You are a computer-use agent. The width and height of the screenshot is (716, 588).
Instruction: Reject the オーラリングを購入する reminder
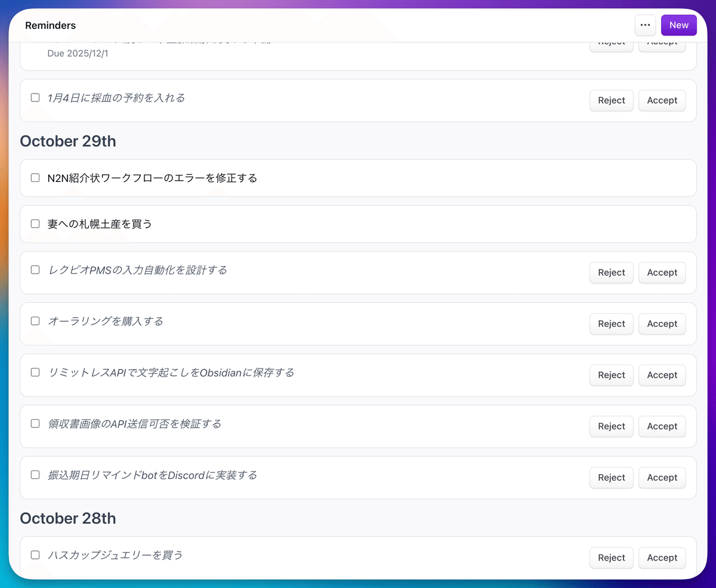pyautogui.click(x=611, y=324)
